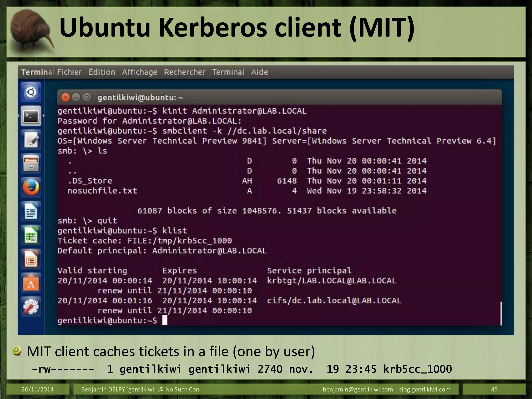Image resolution: width=532 pixels, height=399 pixels.
Task: Open Ubuntu Software Center icon
Action: 31,283
